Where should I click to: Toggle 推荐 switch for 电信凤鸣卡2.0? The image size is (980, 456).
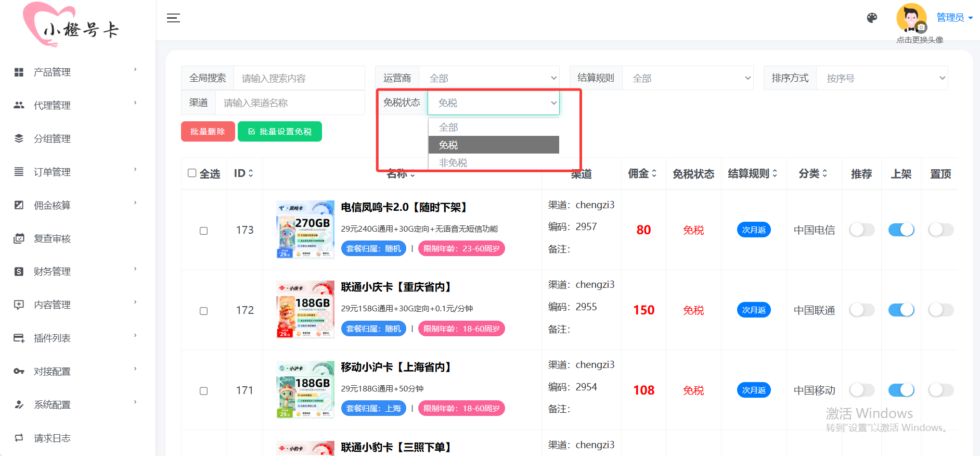pos(861,230)
